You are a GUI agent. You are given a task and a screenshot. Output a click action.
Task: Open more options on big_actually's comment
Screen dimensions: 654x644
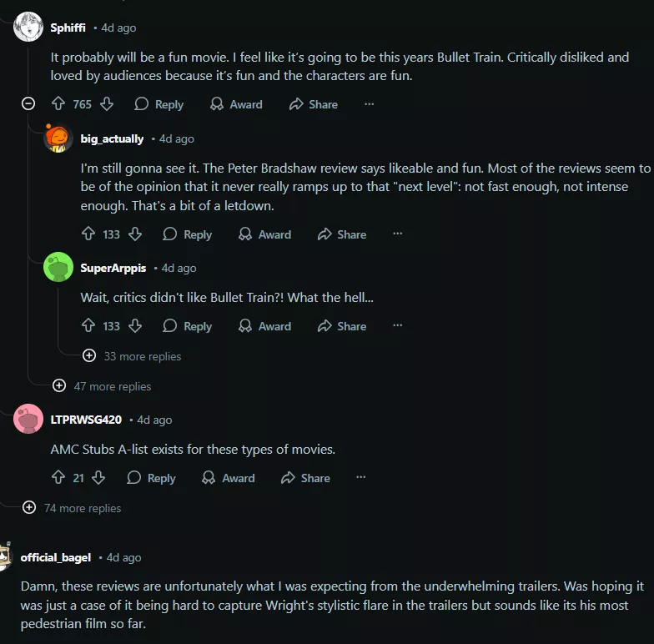pos(398,234)
